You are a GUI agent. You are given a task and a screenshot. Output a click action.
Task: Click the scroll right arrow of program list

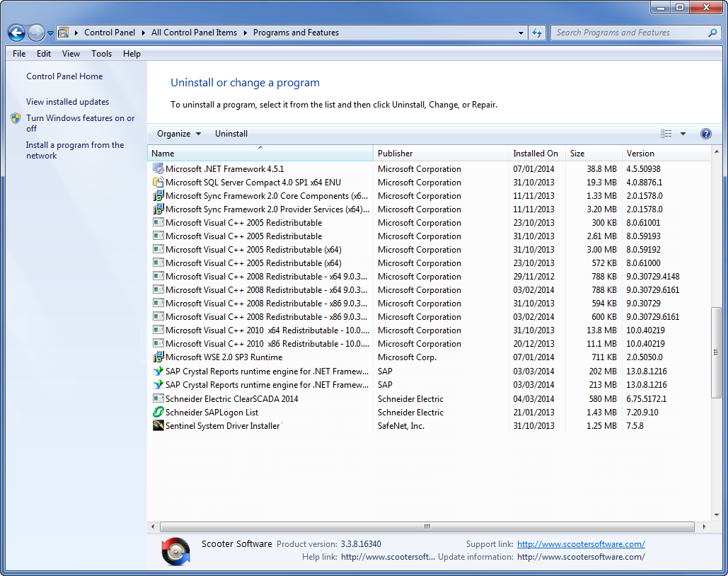click(705, 526)
